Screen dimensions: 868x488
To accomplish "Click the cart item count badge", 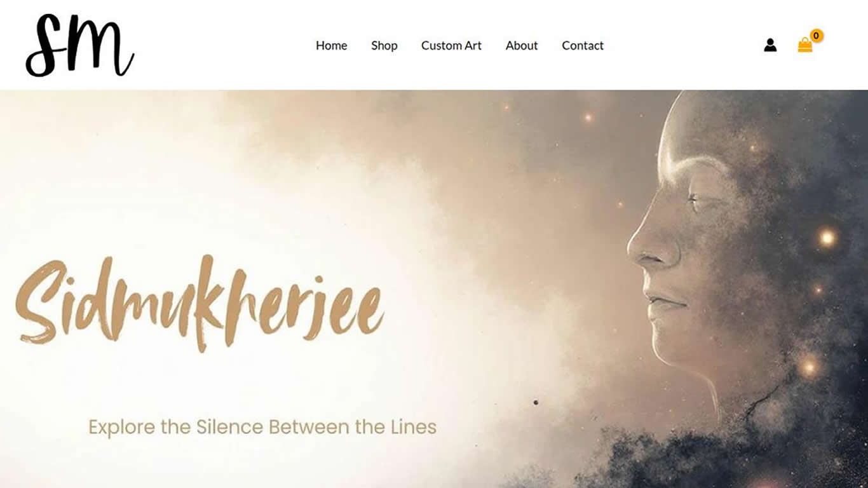I will point(817,36).
